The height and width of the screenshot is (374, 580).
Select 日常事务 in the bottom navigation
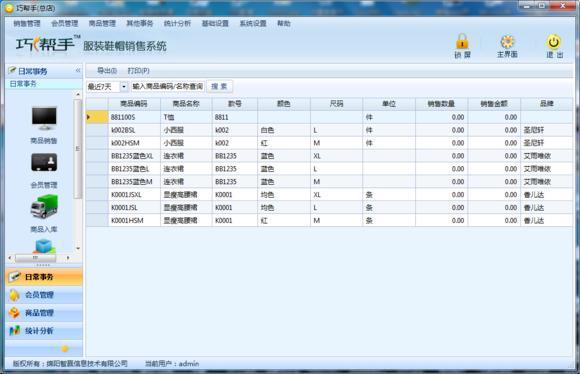(44, 277)
